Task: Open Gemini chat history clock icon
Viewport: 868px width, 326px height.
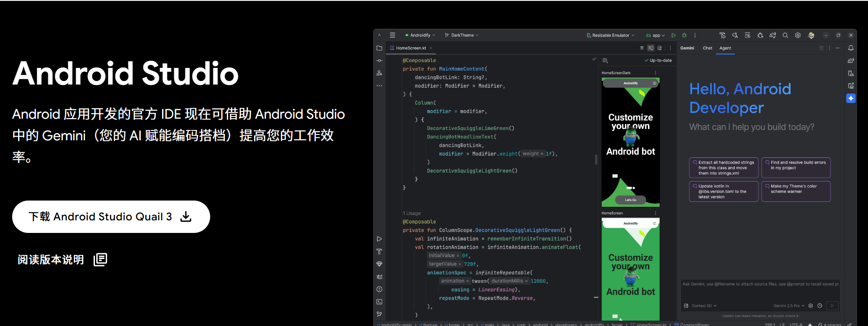Action: tap(820, 306)
